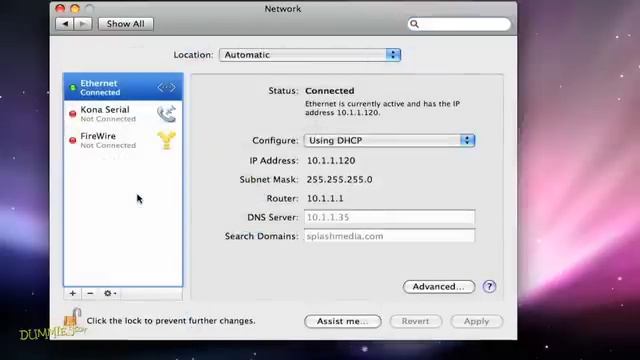Click the search field in the toolbar
The image size is (640, 360).
pyautogui.click(x=459, y=24)
